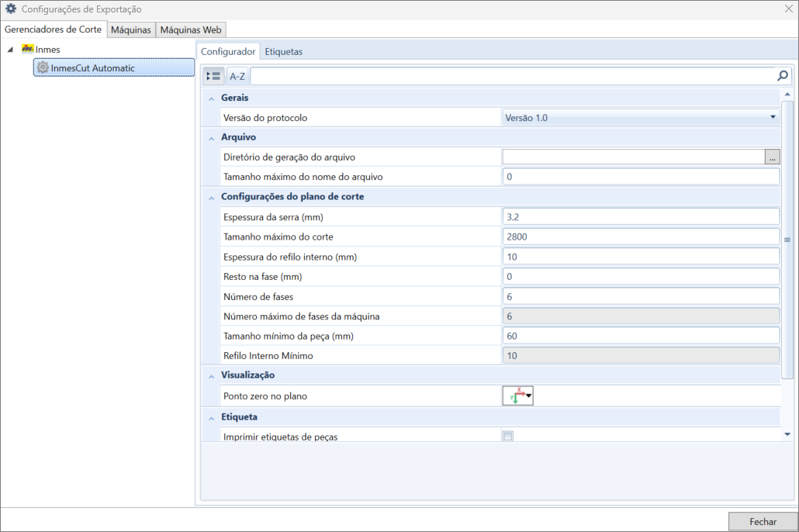Viewport: 799px width, 532px height.
Task: Click the property list vertical scrollbar
Action: pyautogui.click(x=787, y=240)
